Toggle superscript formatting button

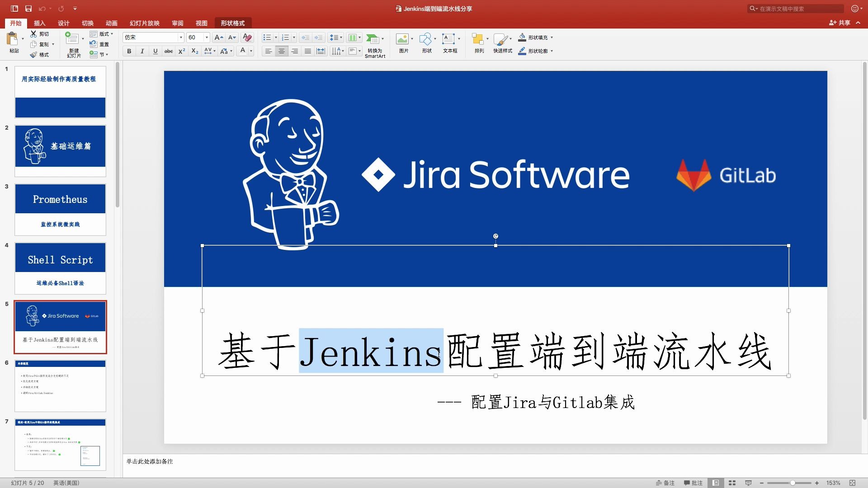pos(183,50)
